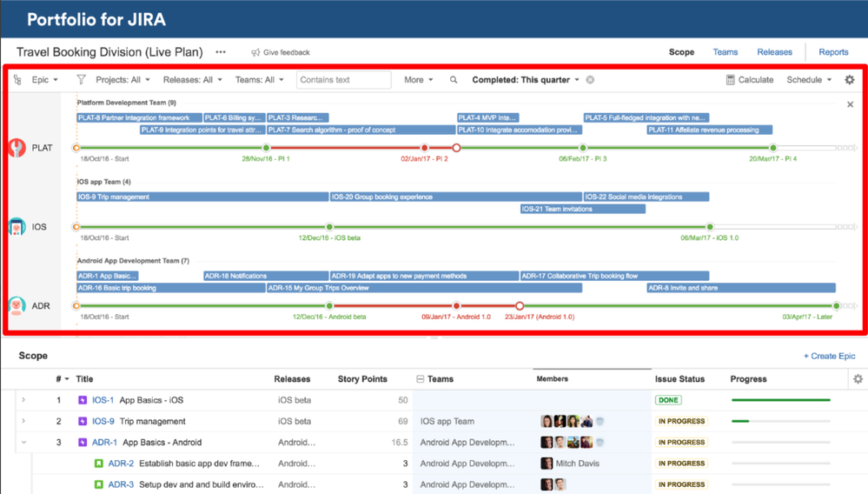868x494 pixels.
Task: Click the Story Points column header
Action: (x=362, y=379)
